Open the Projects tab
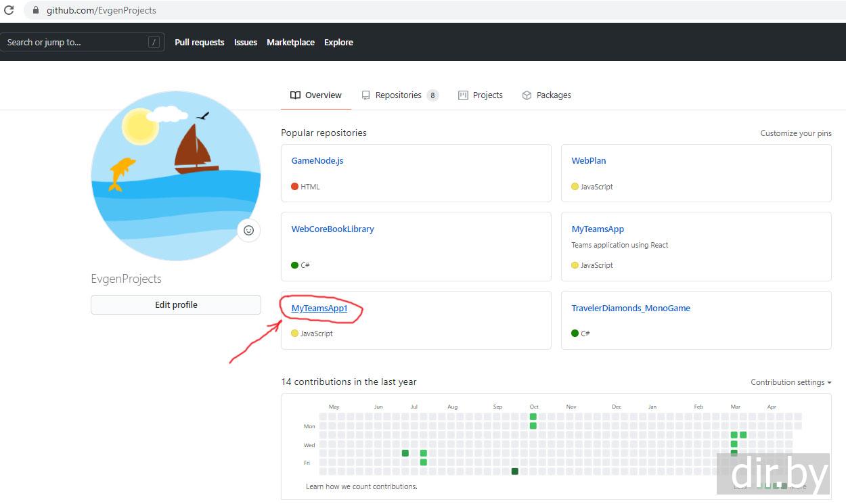This screenshot has width=846, height=504. (x=481, y=95)
